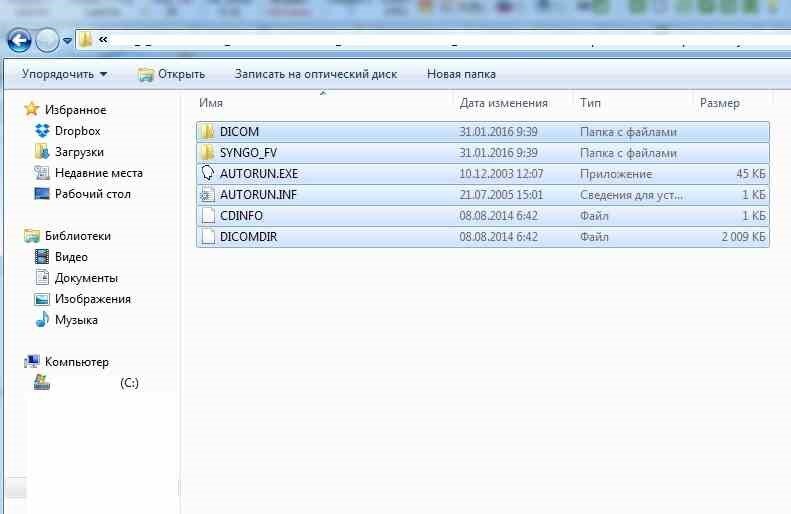This screenshot has height=514, width=791.
Task: Select the AUTORUN.INF file name
Action: (258, 195)
